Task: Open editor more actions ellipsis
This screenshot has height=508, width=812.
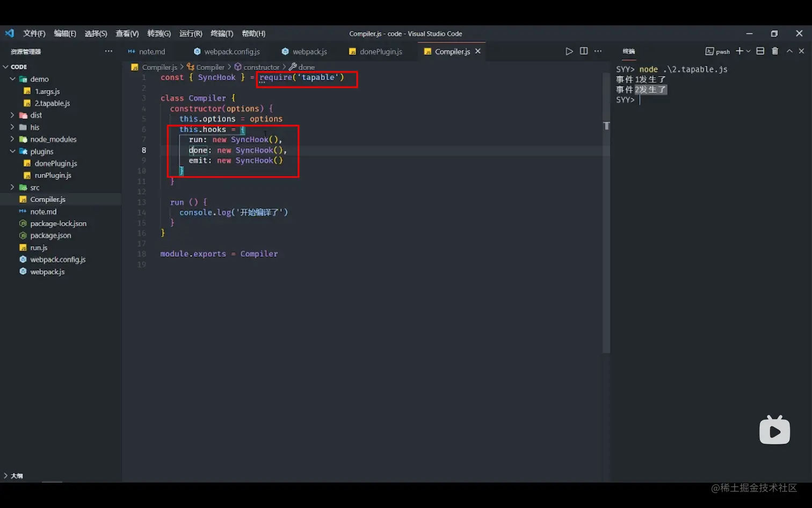Action: (x=598, y=51)
